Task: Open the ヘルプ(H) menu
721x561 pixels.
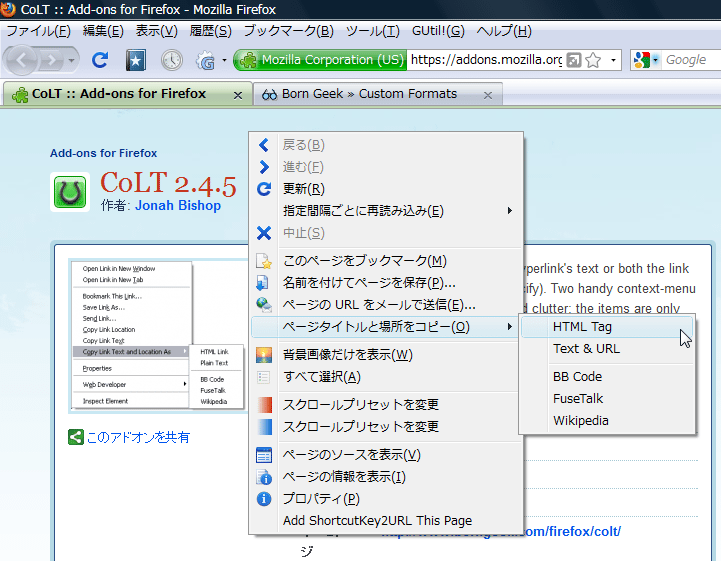Action: coord(504,31)
